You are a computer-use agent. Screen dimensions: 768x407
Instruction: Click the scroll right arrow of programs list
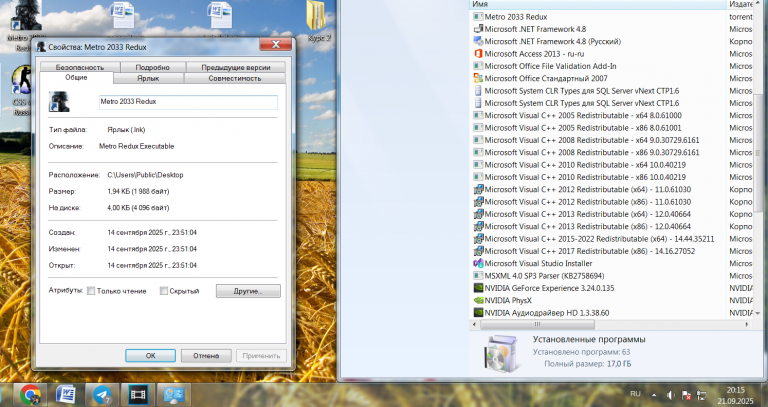tap(747, 324)
